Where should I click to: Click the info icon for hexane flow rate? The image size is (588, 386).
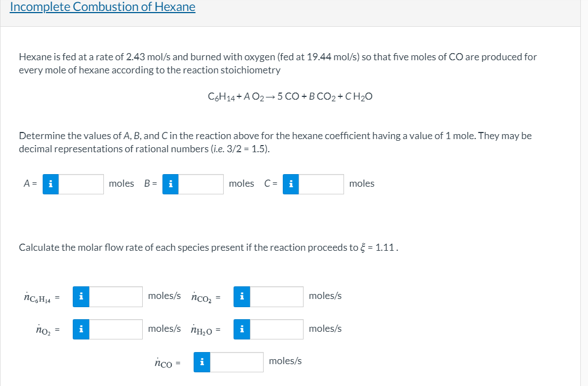coord(80,296)
